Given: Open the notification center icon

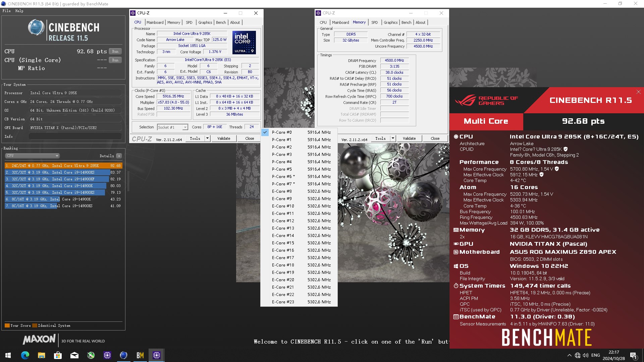Looking at the screenshot, I should tap(633, 355).
